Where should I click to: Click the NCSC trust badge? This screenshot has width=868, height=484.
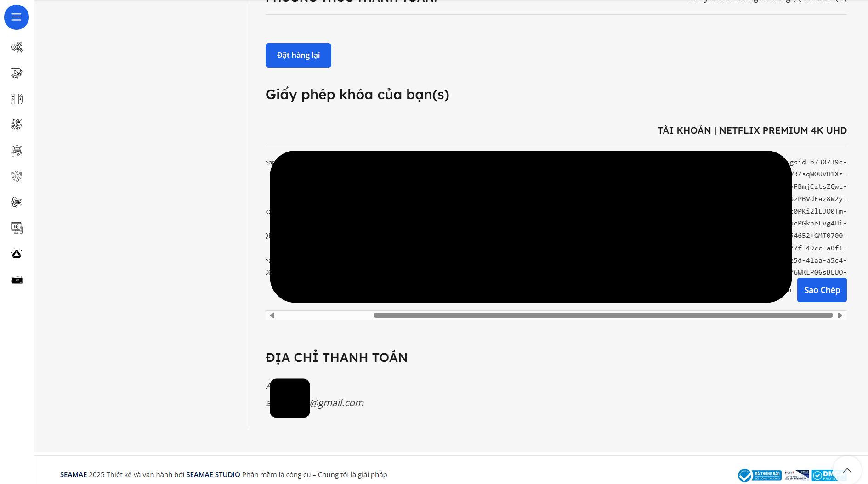(x=797, y=475)
